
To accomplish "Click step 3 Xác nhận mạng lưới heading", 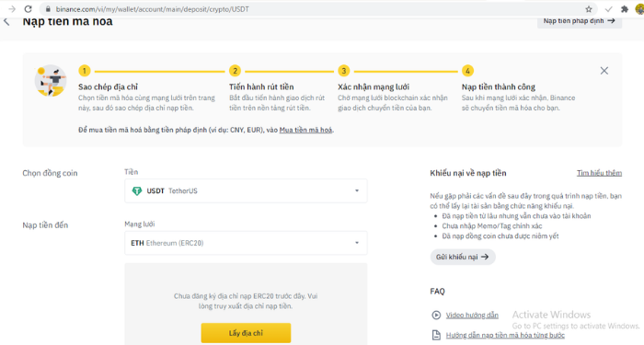I will coord(374,86).
